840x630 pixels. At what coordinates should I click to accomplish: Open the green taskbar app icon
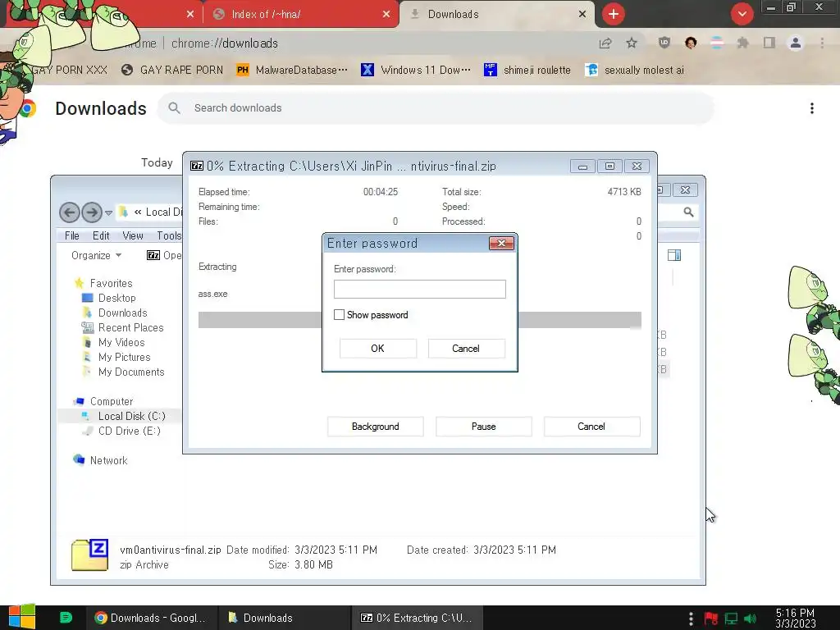[66, 618]
